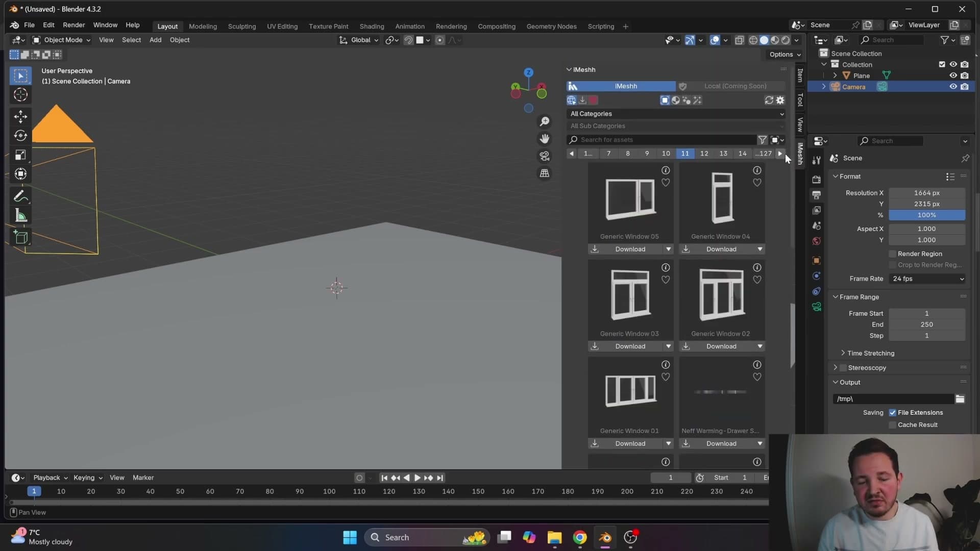The height and width of the screenshot is (551, 980).
Task: Enable the Render Region checkbox
Action: pos(893,254)
